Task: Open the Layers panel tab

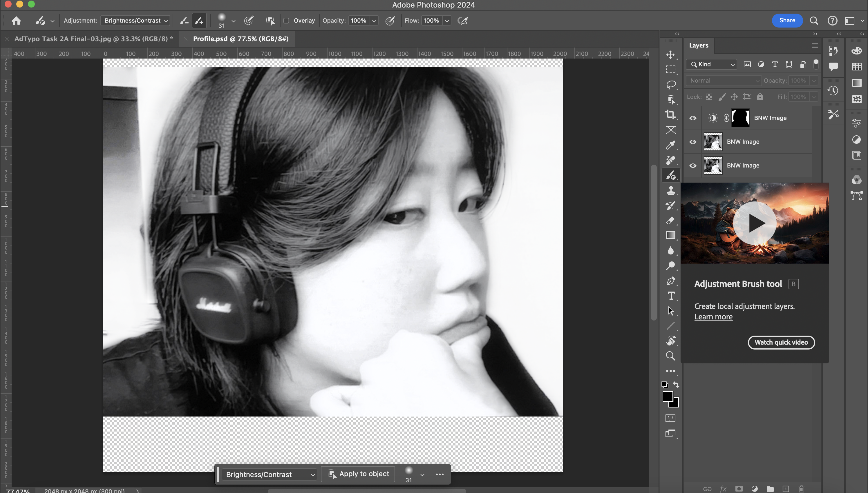Action: pos(699,46)
